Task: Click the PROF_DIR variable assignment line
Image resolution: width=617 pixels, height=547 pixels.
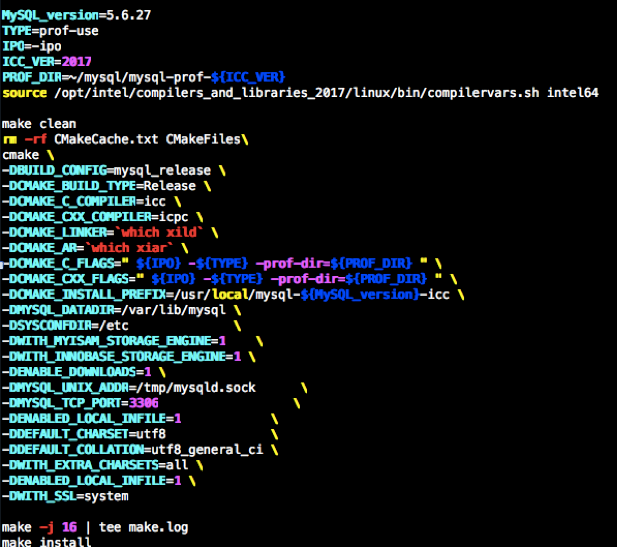Action: point(143,77)
